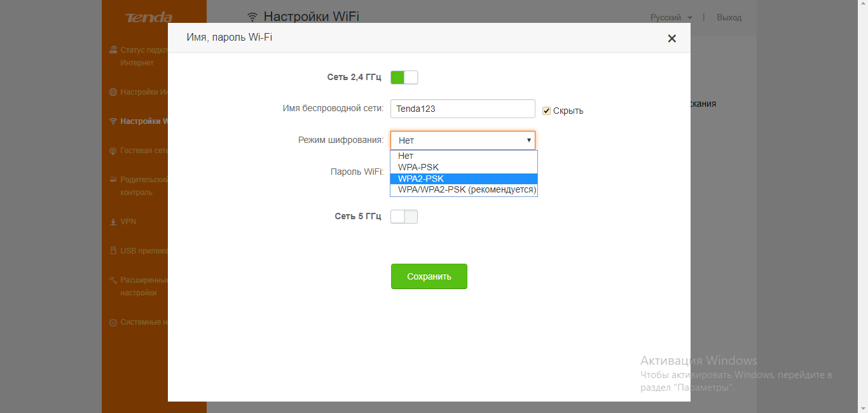
Task: Click the Имя, пароль Wi-Fi dialog title
Action: (230, 37)
